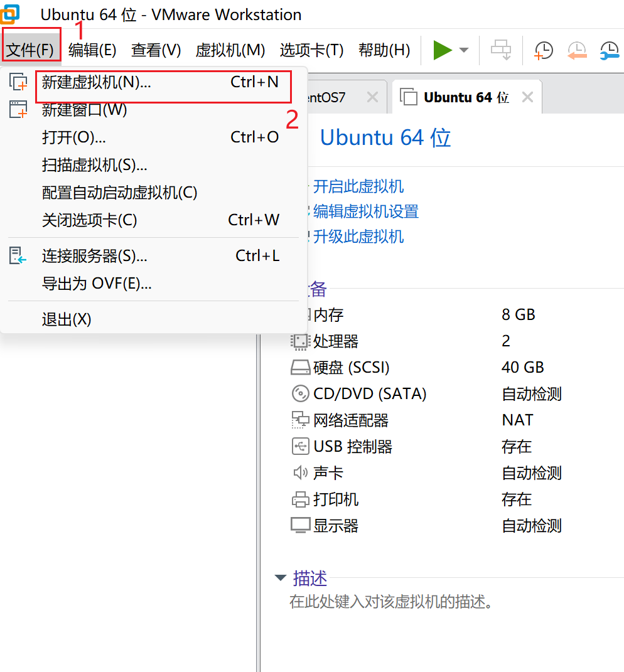Click the 8 GB memory value

click(518, 314)
